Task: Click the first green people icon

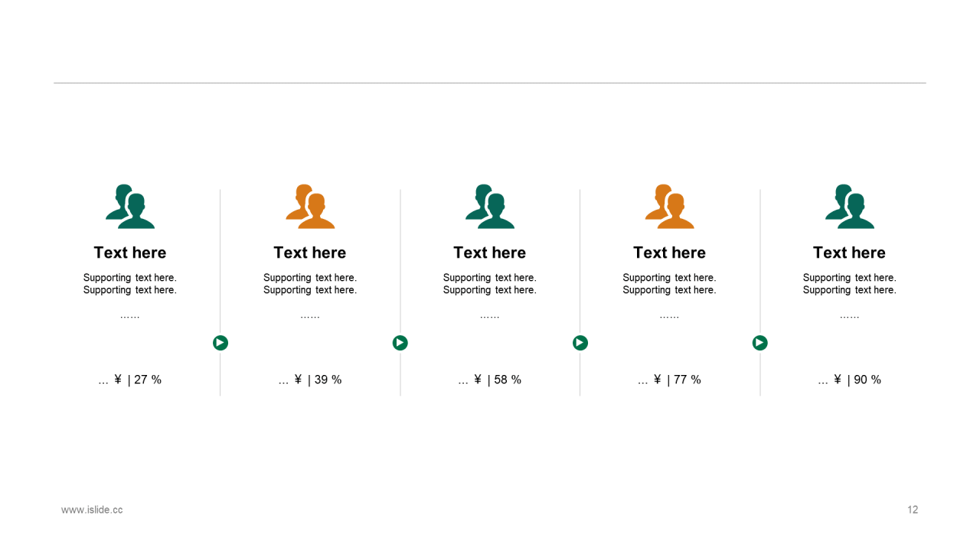Action: pyautogui.click(x=130, y=207)
